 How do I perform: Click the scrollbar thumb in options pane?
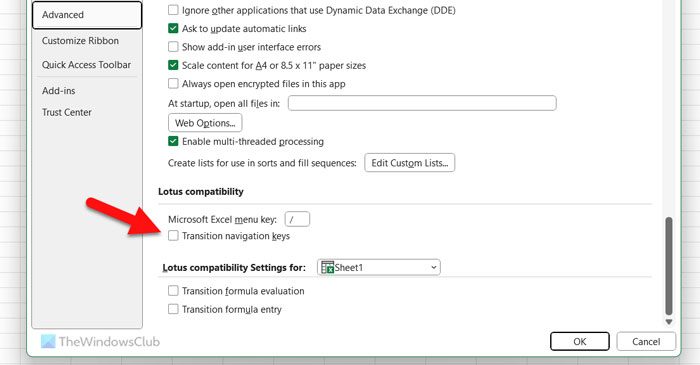[668, 266]
